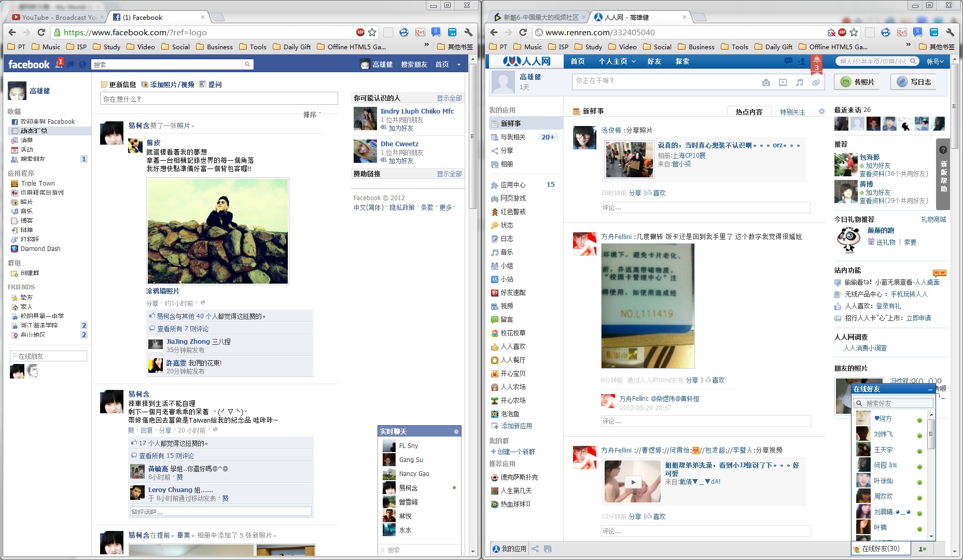Click the link icon in Renren status box
The width and height of the screenshot is (963, 560).
pyautogui.click(x=816, y=82)
